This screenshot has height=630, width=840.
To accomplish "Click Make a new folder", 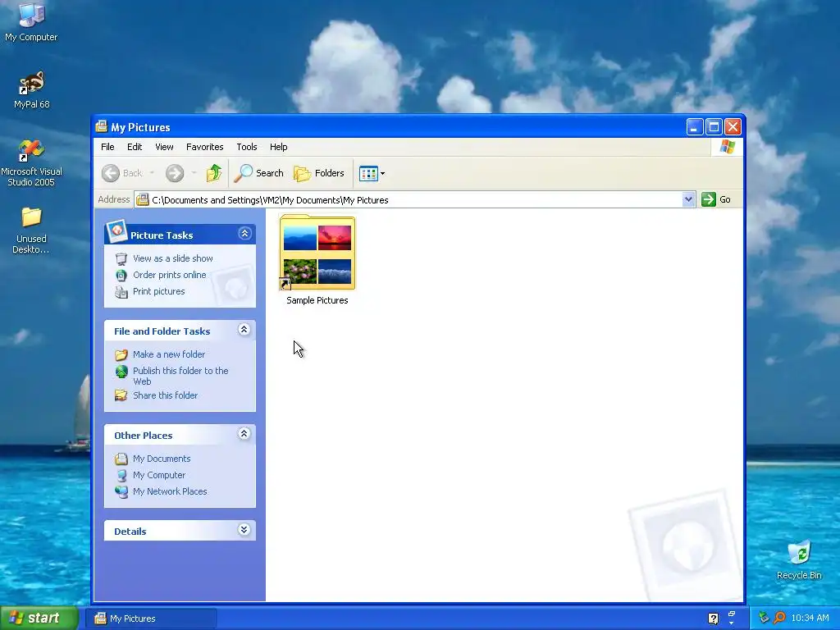I will coord(169,354).
